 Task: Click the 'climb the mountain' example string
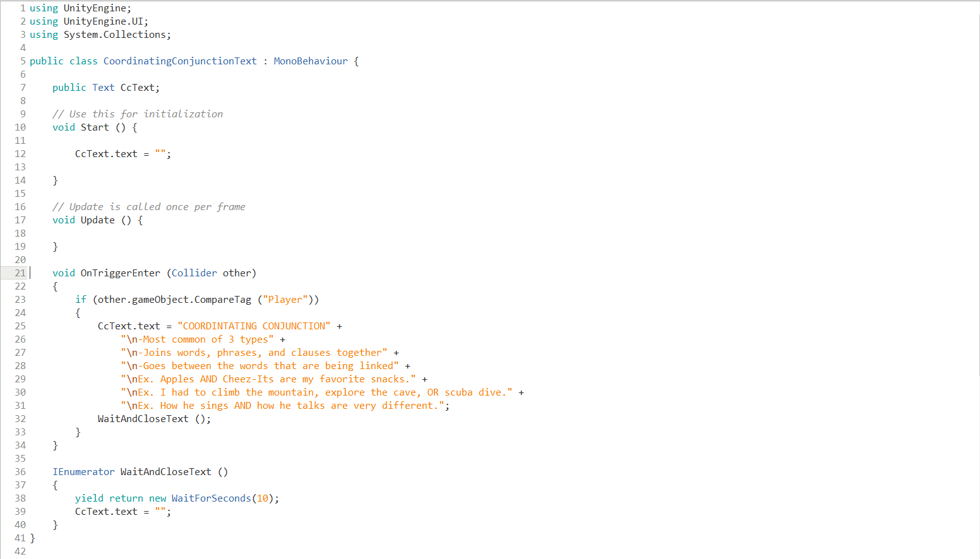(x=316, y=392)
